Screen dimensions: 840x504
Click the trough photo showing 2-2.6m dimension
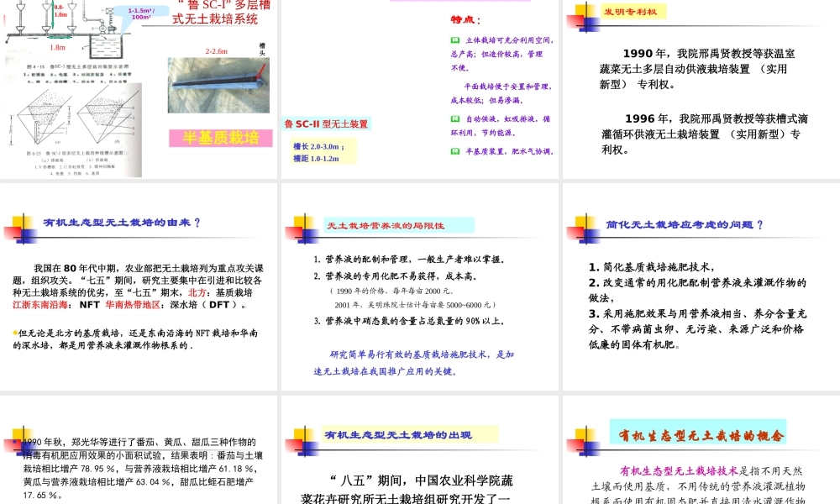pos(218,84)
